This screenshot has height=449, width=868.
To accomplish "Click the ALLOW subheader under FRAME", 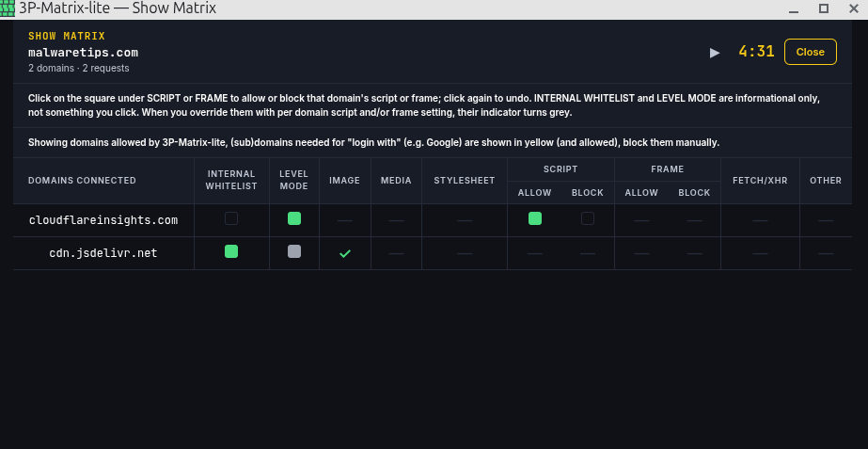I will pos(641,193).
